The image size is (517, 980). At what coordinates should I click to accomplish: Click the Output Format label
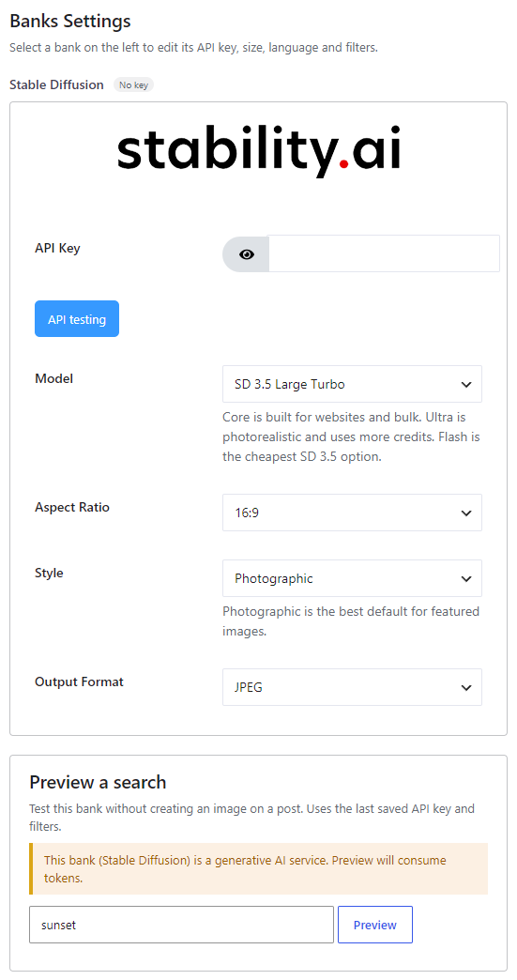pos(80,681)
